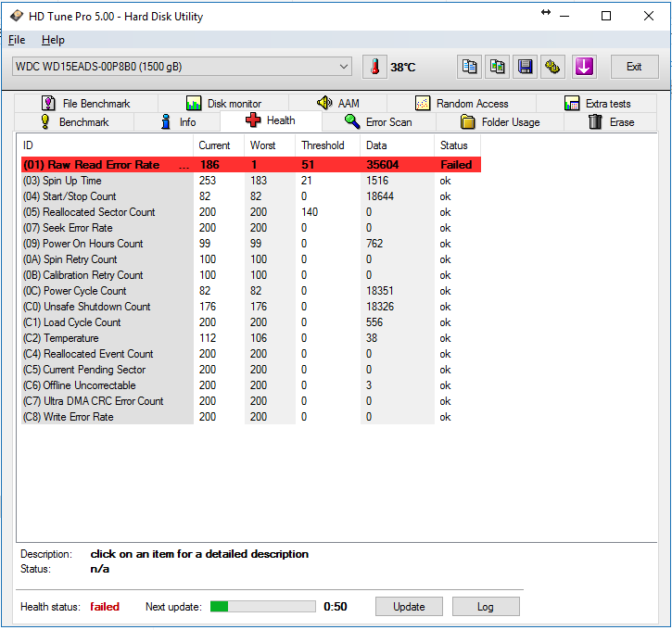Image resolution: width=672 pixels, height=630 pixels.
Task: Click the Next update progress bar
Action: coord(262,607)
